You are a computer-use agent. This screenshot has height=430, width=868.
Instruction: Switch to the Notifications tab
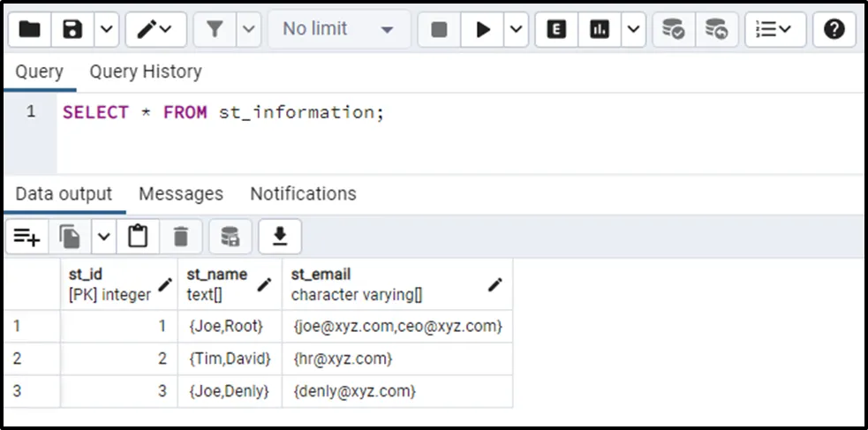tap(303, 193)
